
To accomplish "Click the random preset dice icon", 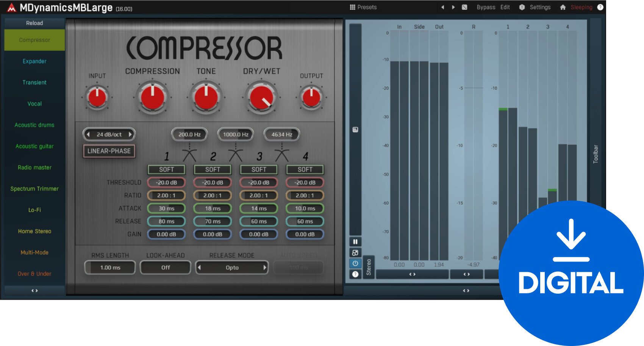I will 464,7.
